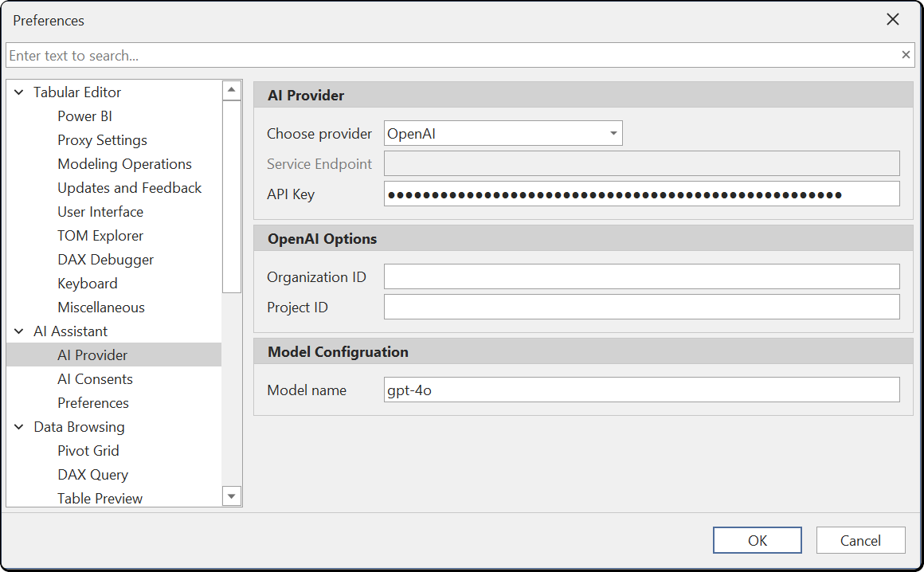Open the AI Consents settings page
Image resolution: width=924 pixels, height=572 pixels.
click(95, 378)
